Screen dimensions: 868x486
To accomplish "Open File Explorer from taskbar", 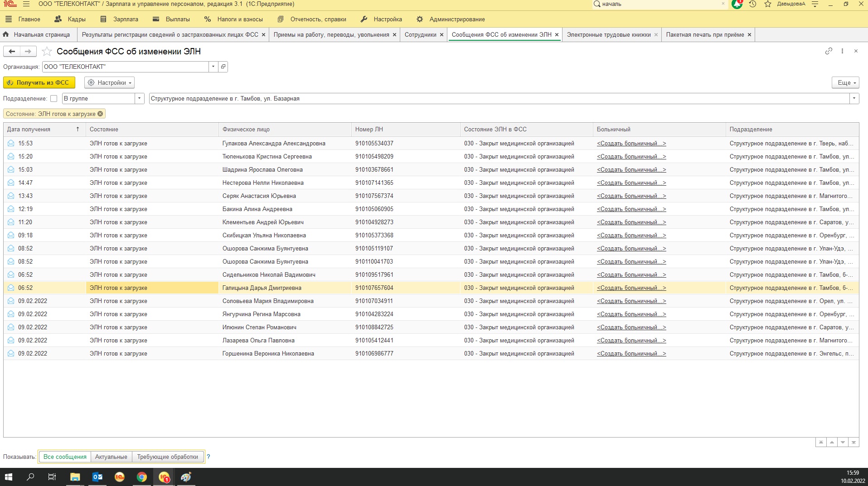I will click(x=75, y=477).
